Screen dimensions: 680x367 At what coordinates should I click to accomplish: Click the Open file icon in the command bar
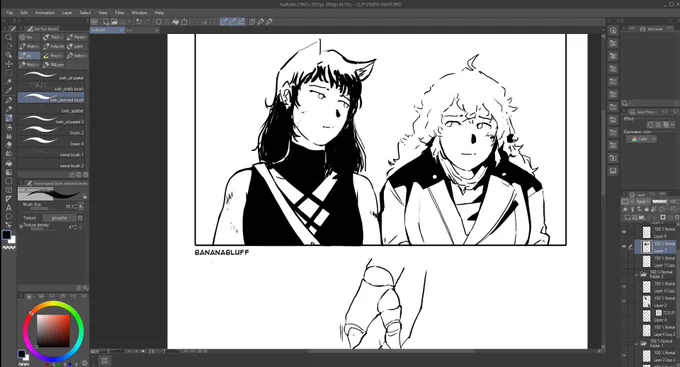click(114, 22)
